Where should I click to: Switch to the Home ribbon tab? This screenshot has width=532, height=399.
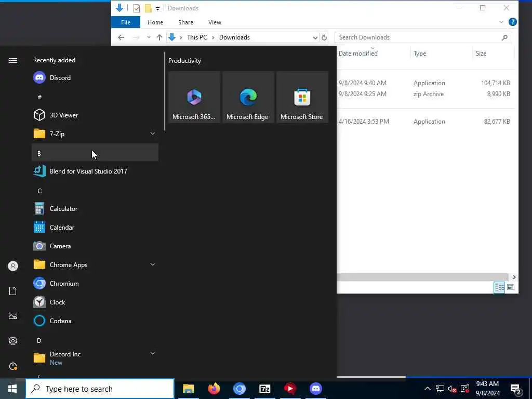click(x=155, y=22)
